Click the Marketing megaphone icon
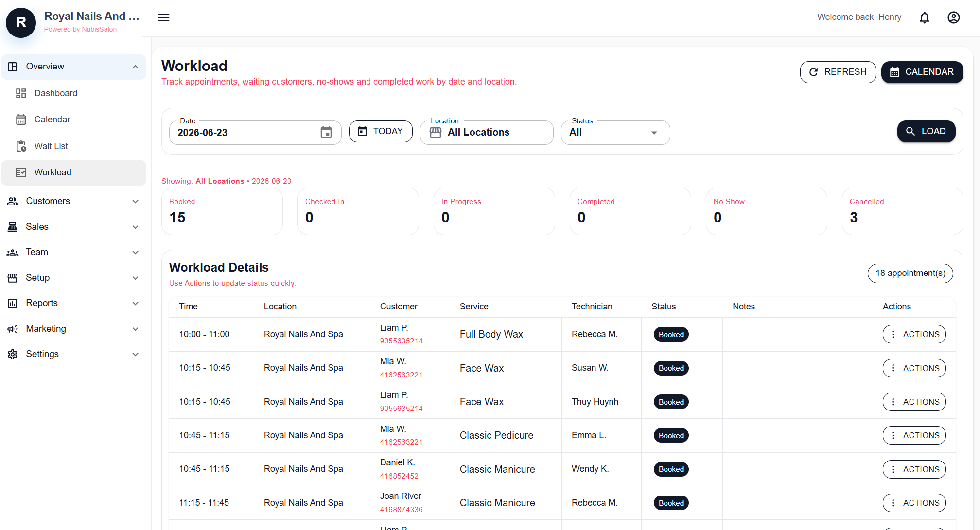Image resolution: width=980 pixels, height=530 pixels. click(x=13, y=329)
